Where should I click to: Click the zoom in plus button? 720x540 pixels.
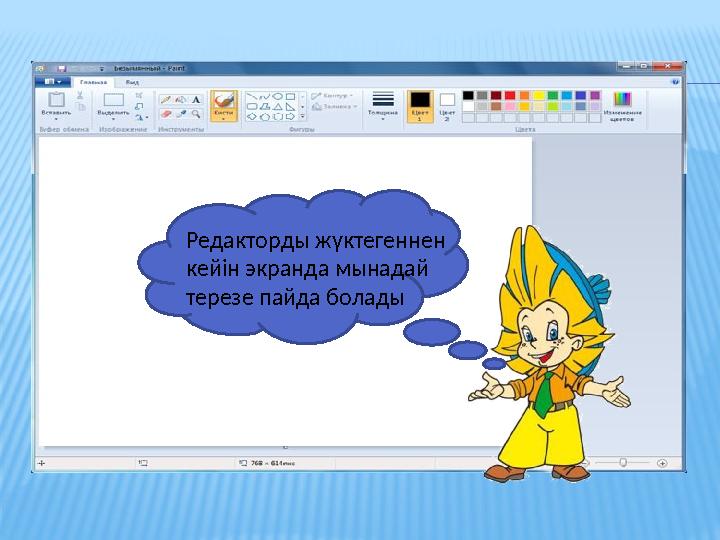coord(662,463)
